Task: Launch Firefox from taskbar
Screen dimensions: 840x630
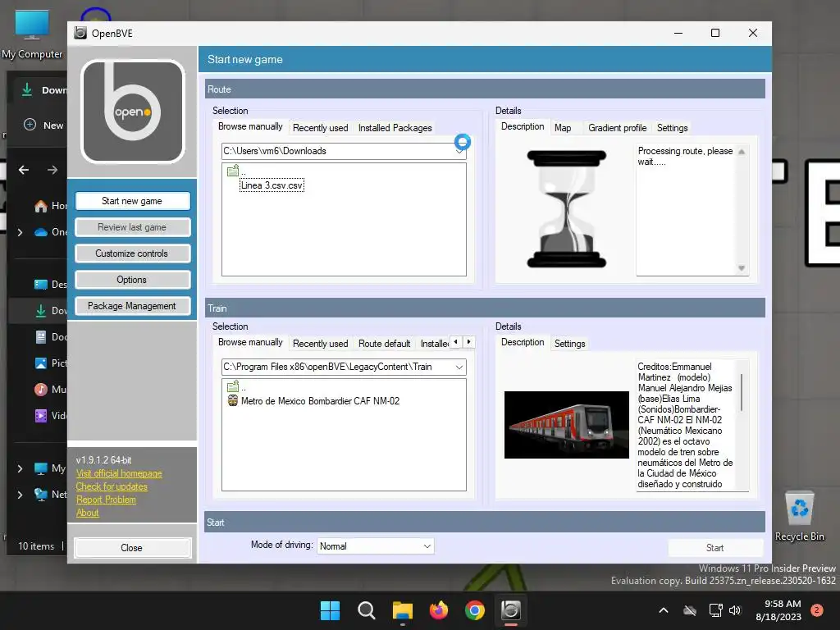Action: [439, 610]
